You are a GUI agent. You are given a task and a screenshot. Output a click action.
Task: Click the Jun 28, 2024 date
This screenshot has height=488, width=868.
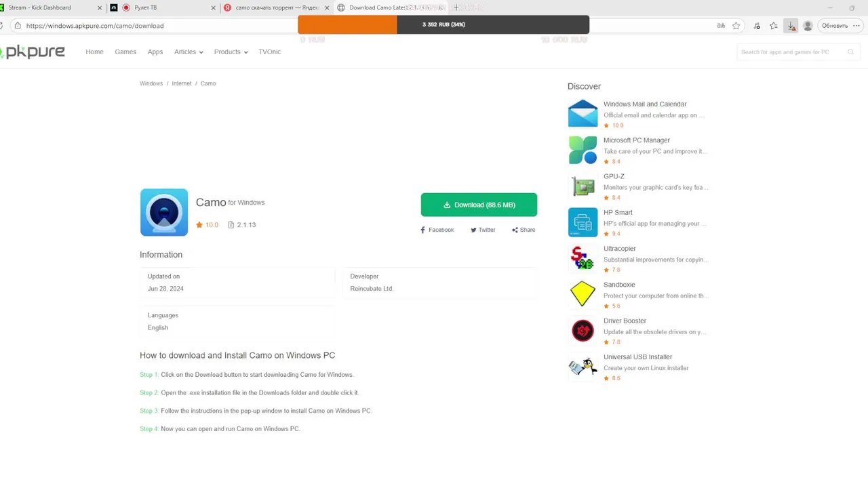pyautogui.click(x=165, y=289)
